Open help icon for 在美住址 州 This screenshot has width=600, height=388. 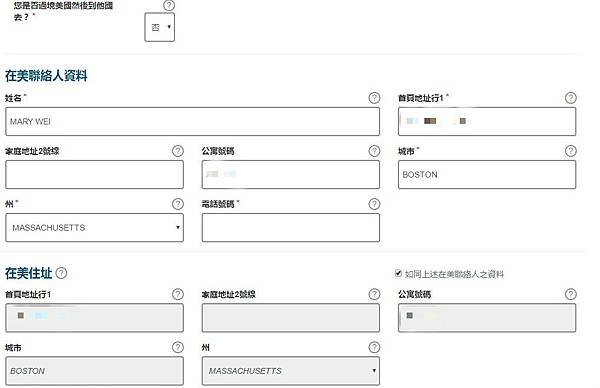point(374,347)
